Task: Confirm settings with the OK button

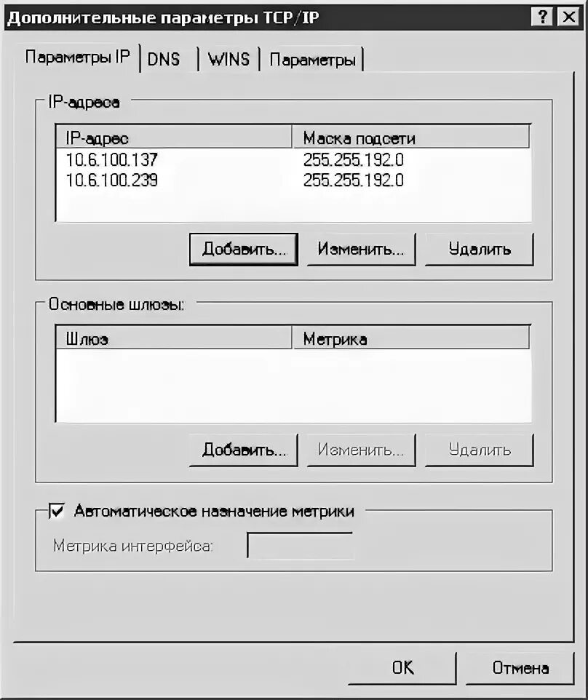Action: (402, 668)
